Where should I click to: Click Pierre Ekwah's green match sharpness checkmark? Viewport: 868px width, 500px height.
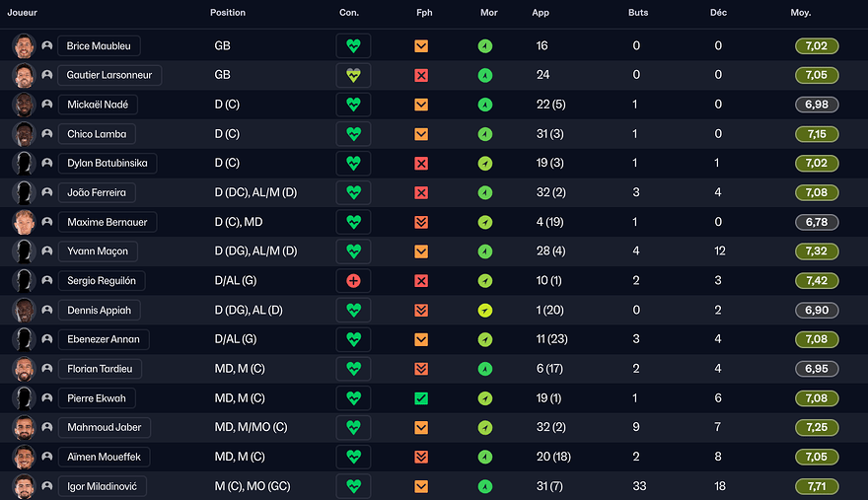pos(421,398)
